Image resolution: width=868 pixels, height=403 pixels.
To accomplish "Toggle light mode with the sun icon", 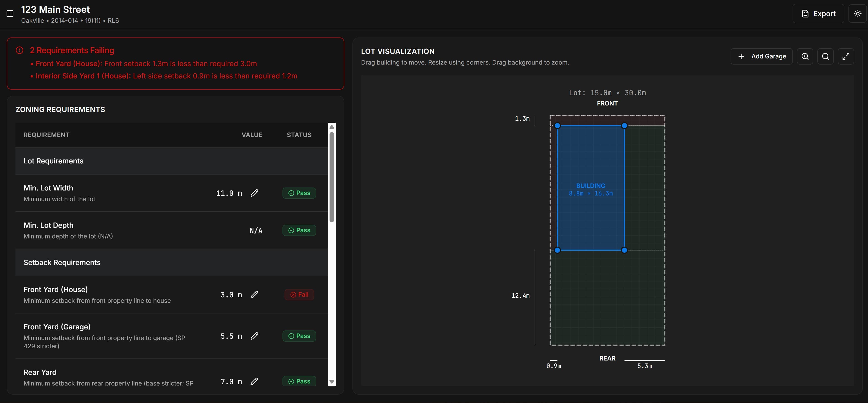I will click(857, 13).
